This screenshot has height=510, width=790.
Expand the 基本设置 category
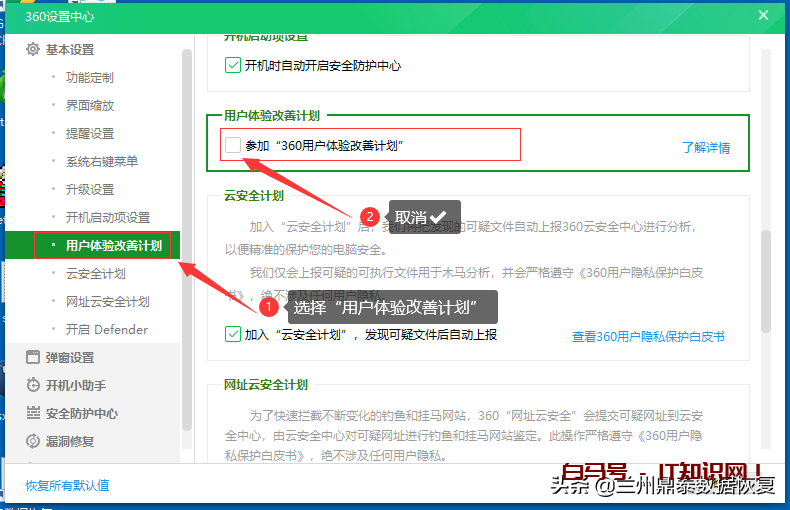(70, 49)
